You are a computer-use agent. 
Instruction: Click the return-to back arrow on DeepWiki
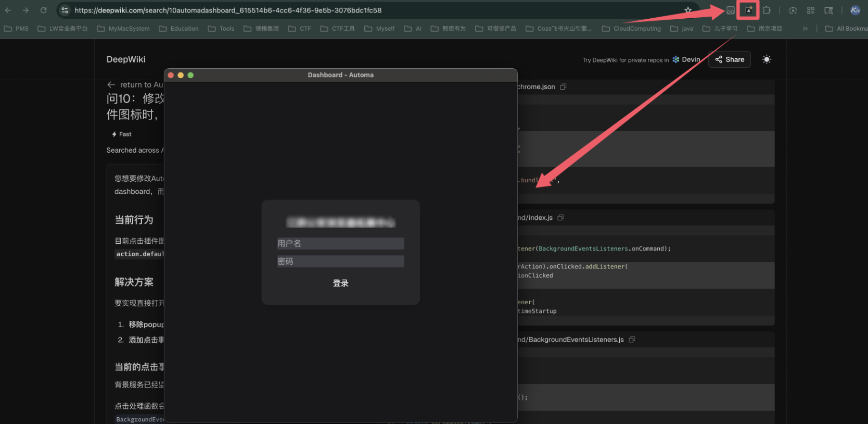coord(111,84)
